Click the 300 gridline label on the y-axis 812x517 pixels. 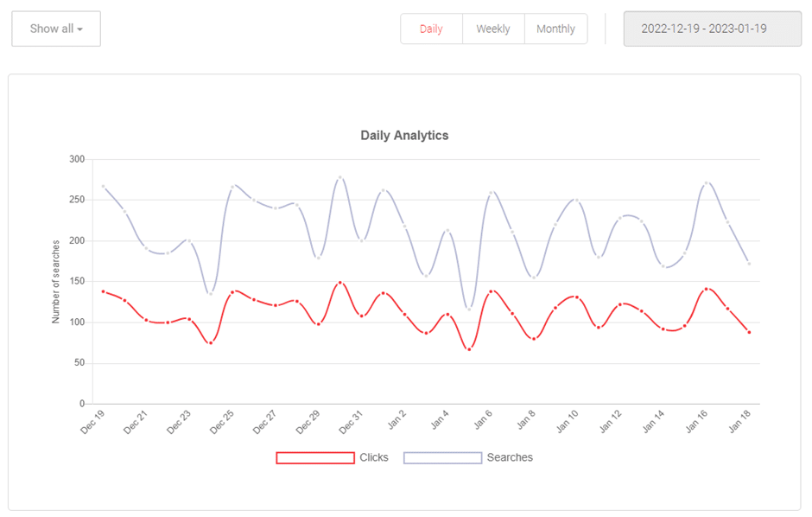77,159
